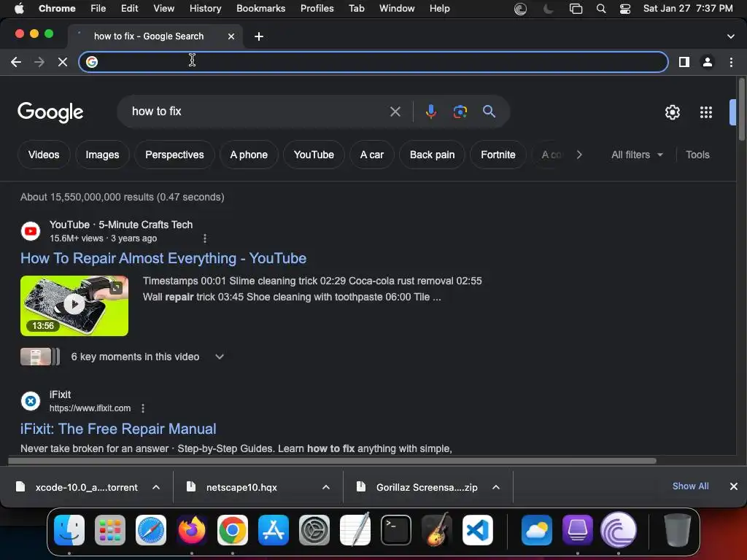Click Show All downloads
The width and height of the screenshot is (747, 560).
tap(690, 486)
